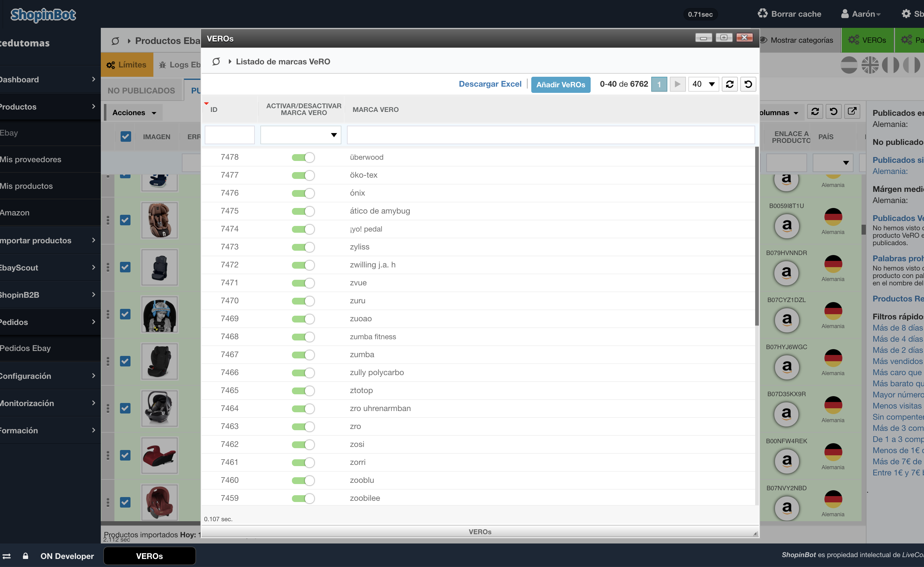
Task: Uncheck the red booster seat product checkbox
Action: 125,455
